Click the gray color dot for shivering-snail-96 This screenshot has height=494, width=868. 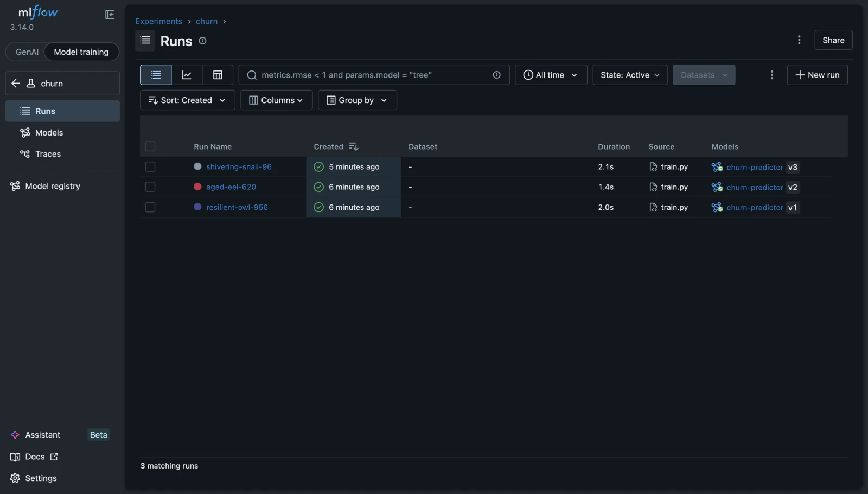click(x=197, y=166)
